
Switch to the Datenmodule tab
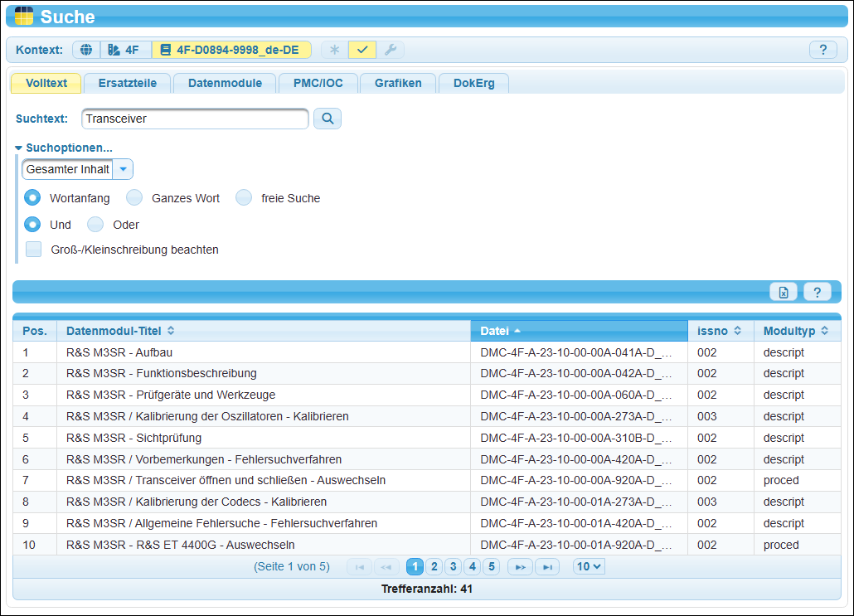pyautogui.click(x=225, y=84)
